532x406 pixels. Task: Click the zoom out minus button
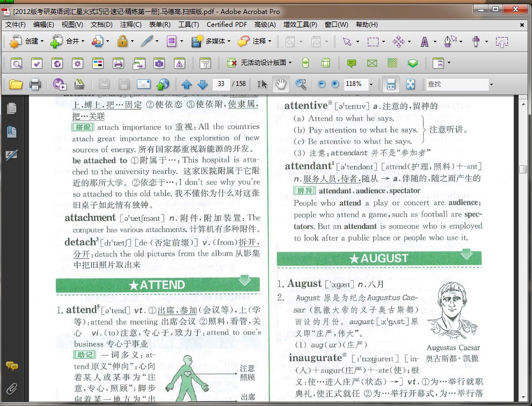click(322, 84)
